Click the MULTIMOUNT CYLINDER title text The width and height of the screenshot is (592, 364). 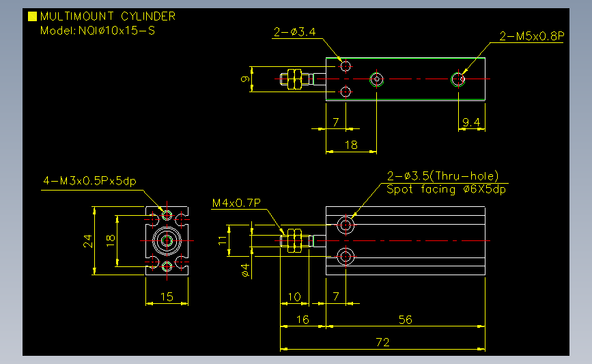(x=108, y=16)
